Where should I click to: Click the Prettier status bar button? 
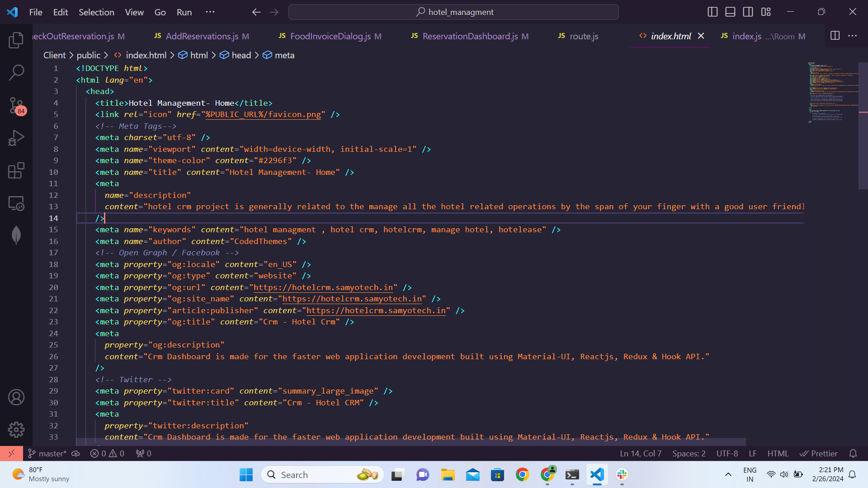click(819, 454)
